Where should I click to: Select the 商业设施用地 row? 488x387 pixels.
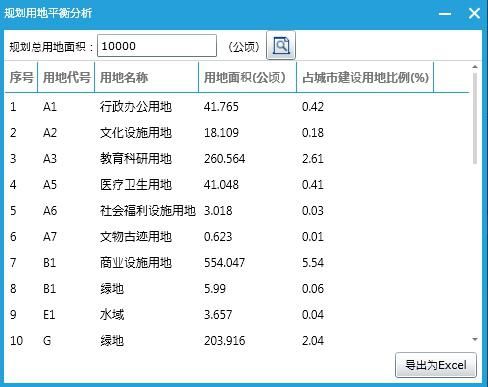click(237, 263)
